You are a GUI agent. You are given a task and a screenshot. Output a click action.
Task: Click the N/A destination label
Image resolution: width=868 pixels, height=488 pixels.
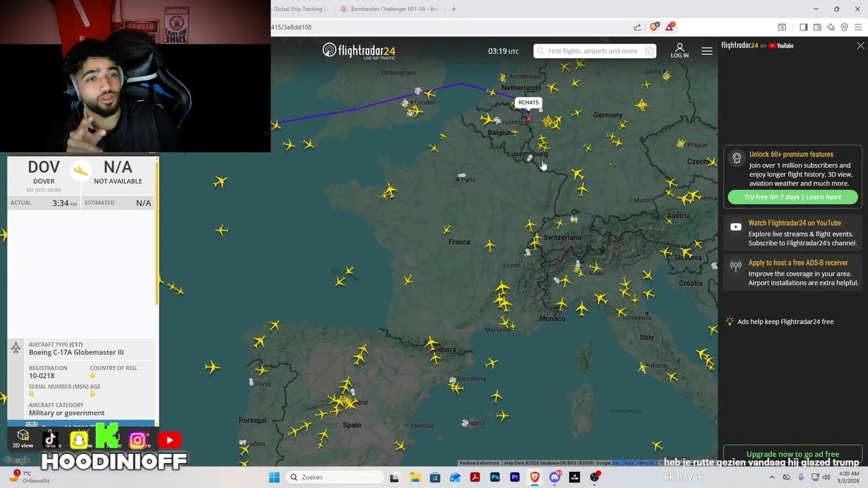click(118, 167)
